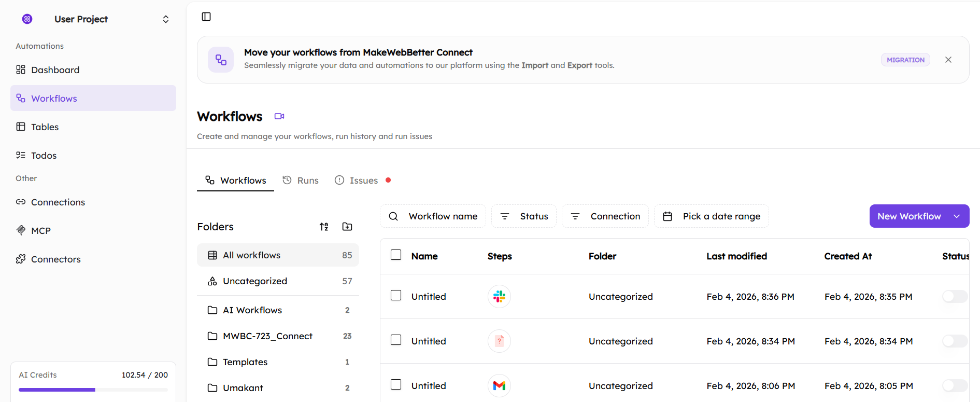Expand the User Project switcher
This screenshot has width=980, height=402.
coord(166,19)
